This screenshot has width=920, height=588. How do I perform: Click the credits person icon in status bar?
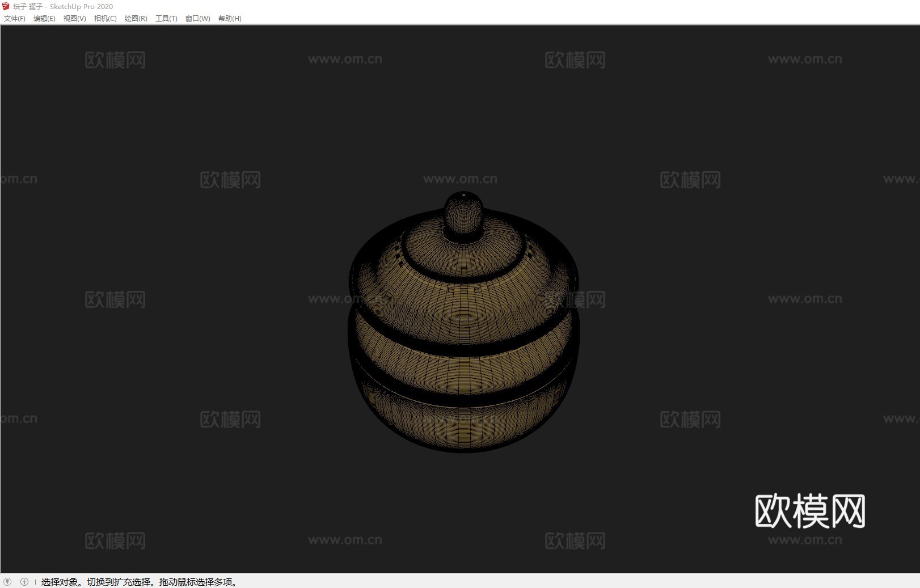24,582
